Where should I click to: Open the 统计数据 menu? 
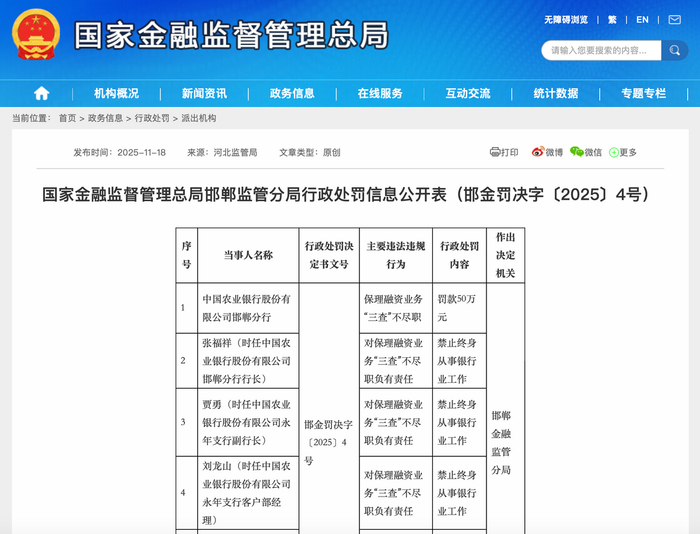pyautogui.click(x=556, y=93)
